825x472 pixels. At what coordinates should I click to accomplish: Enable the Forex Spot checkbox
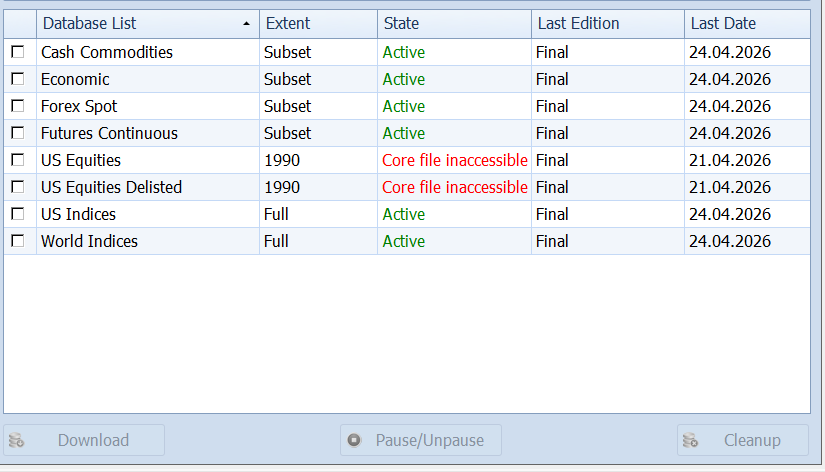point(17,106)
